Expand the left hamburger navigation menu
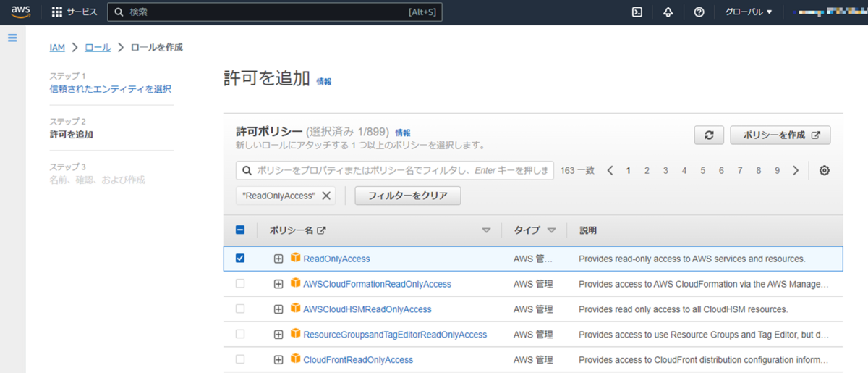This screenshot has width=868, height=373. click(12, 38)
